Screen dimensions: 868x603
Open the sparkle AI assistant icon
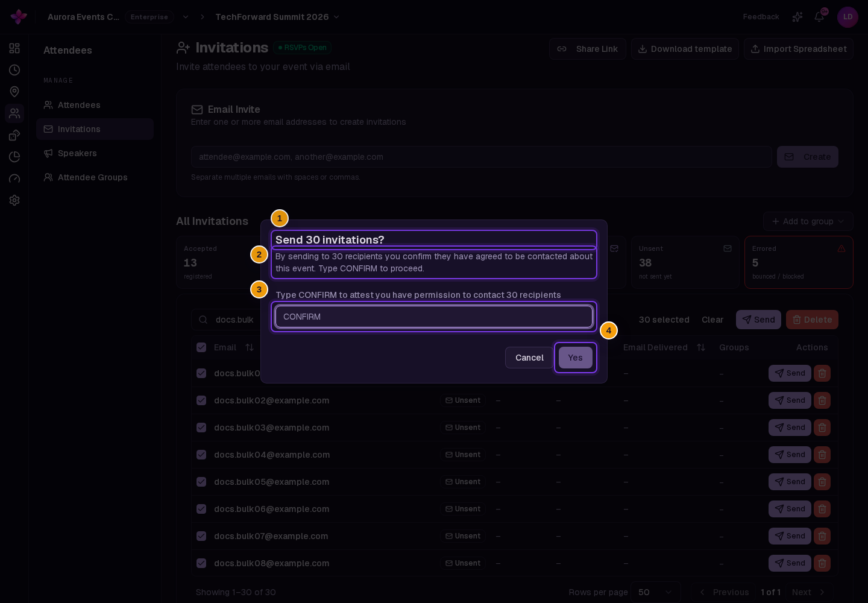tap(797, 17)
